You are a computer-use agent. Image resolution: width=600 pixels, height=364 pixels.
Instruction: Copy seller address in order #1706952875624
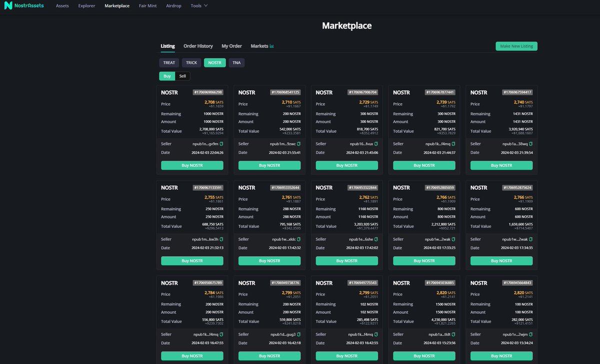point(531,239)
